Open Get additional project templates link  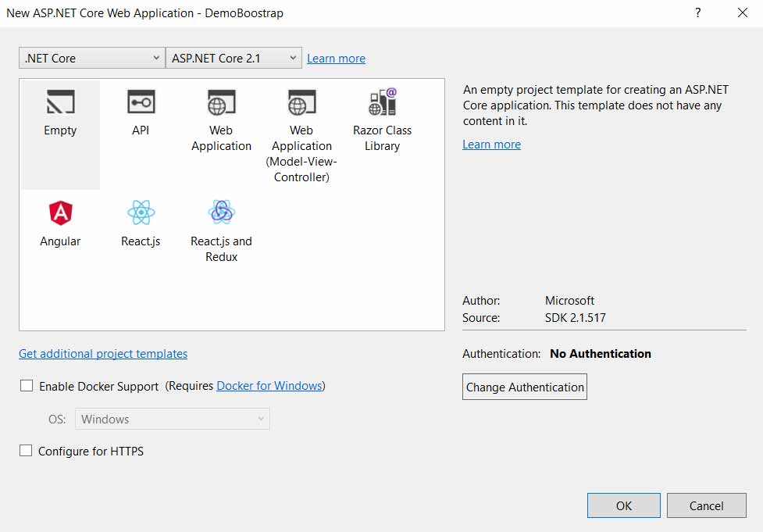[x=103, y=354]
